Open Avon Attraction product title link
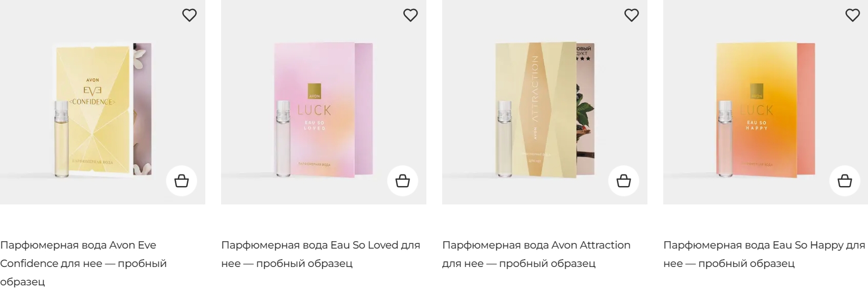The height and width of the screenshot is (298, 868). [x=536, y=254]
